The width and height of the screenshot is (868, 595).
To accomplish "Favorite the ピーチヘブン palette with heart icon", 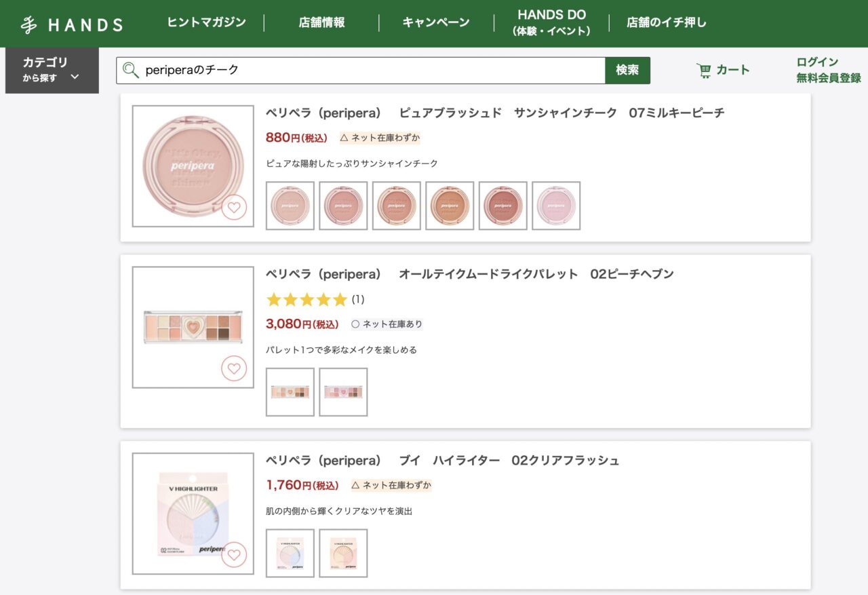I will pyautogui.click(x=234, y=369).
